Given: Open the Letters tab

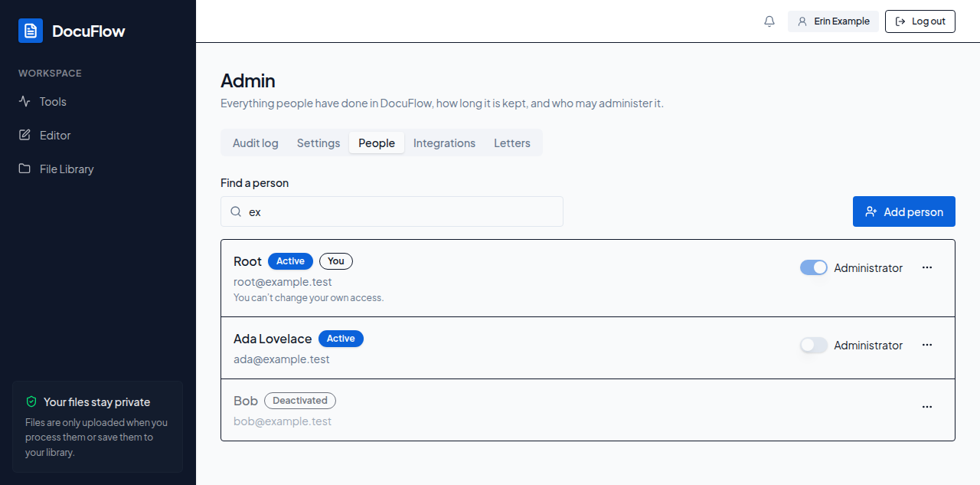Looking at the screenshot, I should pos(512,143).
